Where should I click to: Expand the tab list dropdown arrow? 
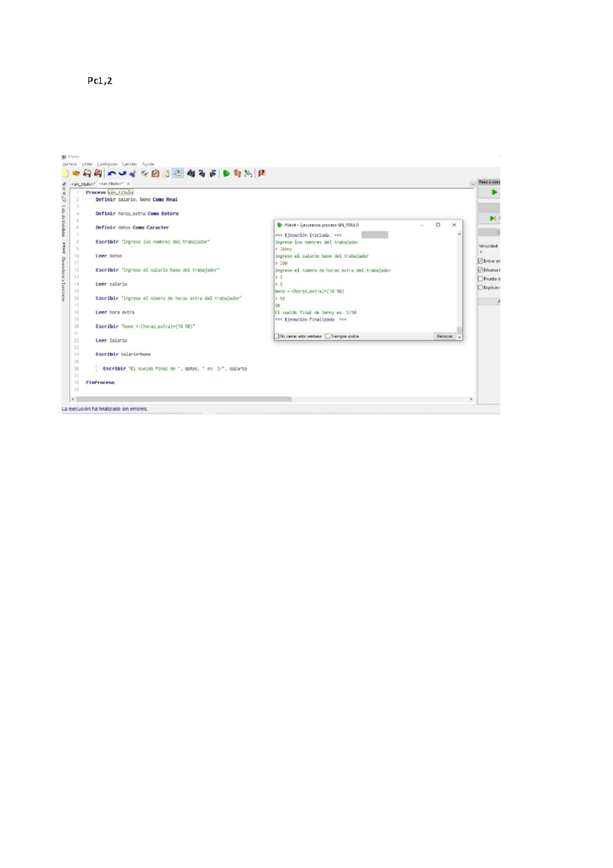(x=473, y=184)
